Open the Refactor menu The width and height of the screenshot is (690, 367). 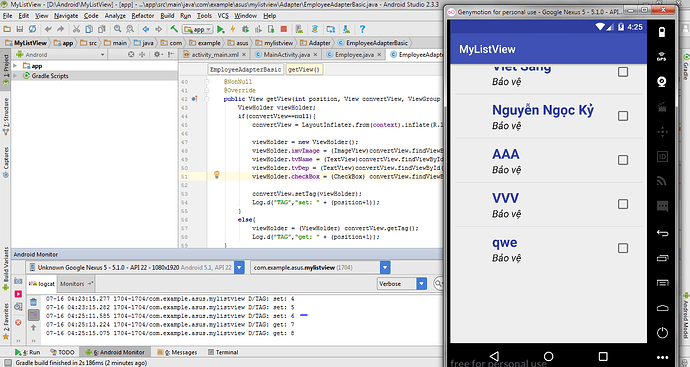(143, 16)
